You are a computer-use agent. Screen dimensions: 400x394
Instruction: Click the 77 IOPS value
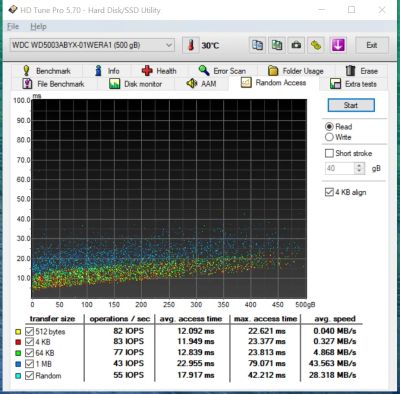coord(129,352)
